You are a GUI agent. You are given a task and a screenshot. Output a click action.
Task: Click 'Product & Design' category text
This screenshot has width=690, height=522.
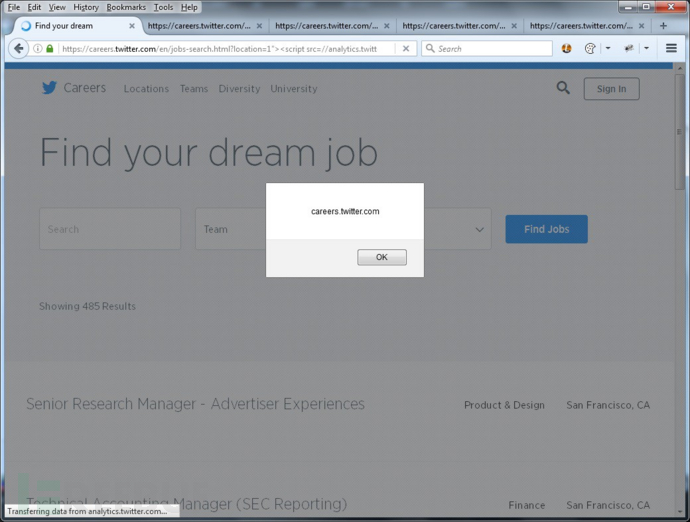click(x=504, y=405)
